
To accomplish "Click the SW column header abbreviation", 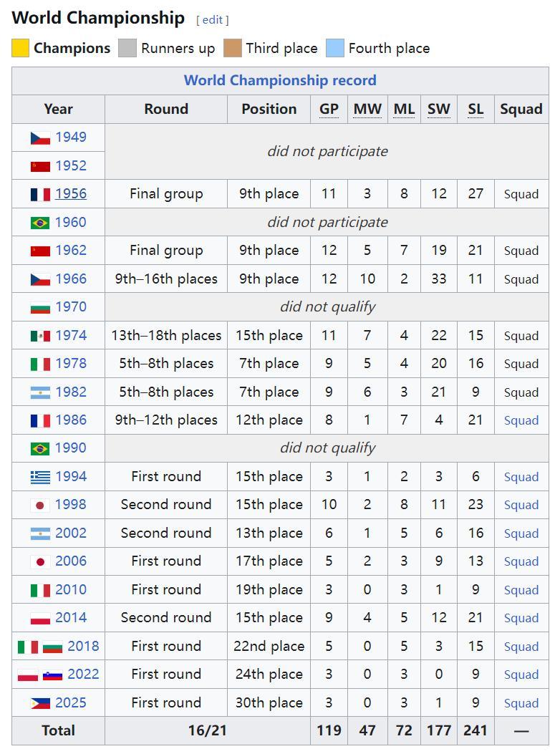I will tap(438, 110).
